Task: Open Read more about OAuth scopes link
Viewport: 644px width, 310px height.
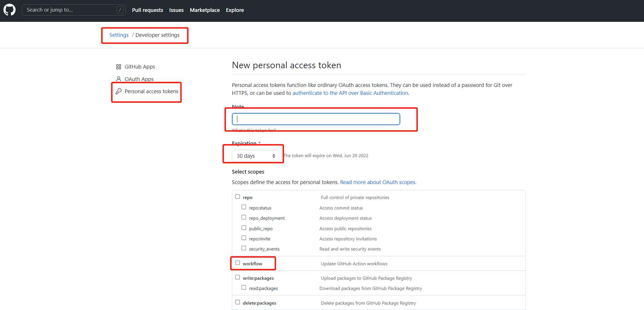Action: (x=378, y=182)
